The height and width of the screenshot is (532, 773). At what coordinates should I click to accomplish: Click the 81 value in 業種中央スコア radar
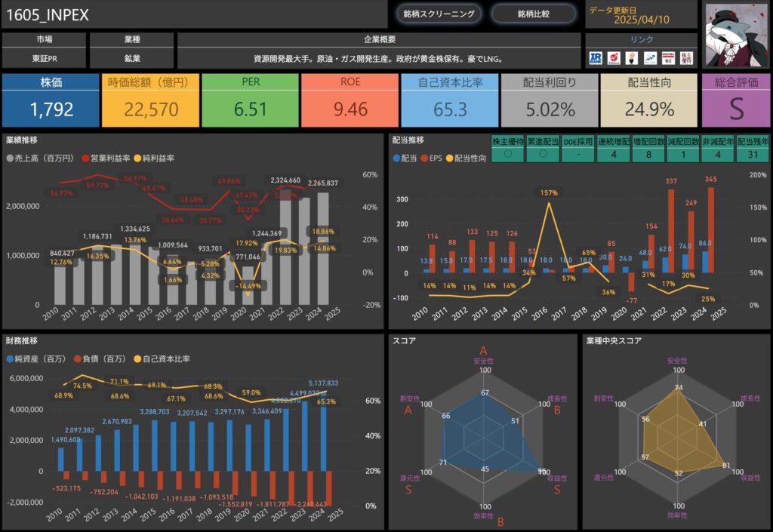(x=726, y=466)
